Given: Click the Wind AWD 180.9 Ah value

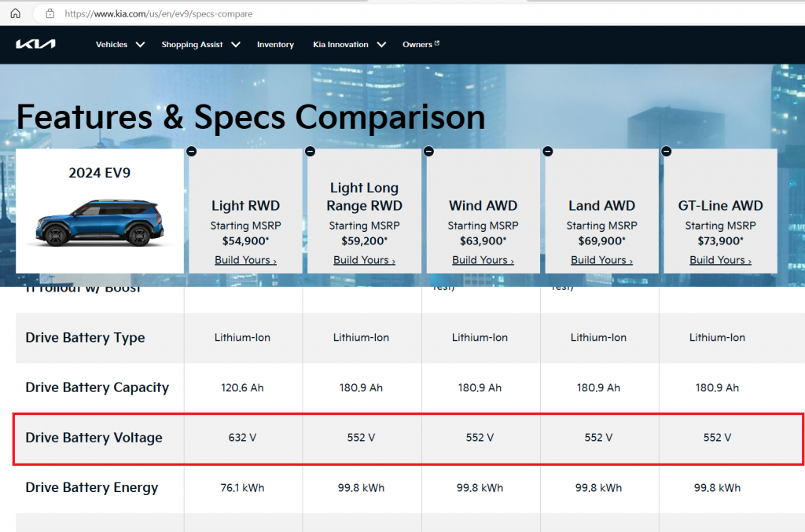Looking at the screenshot, I should pyautogui.click(x=480, y=388).
